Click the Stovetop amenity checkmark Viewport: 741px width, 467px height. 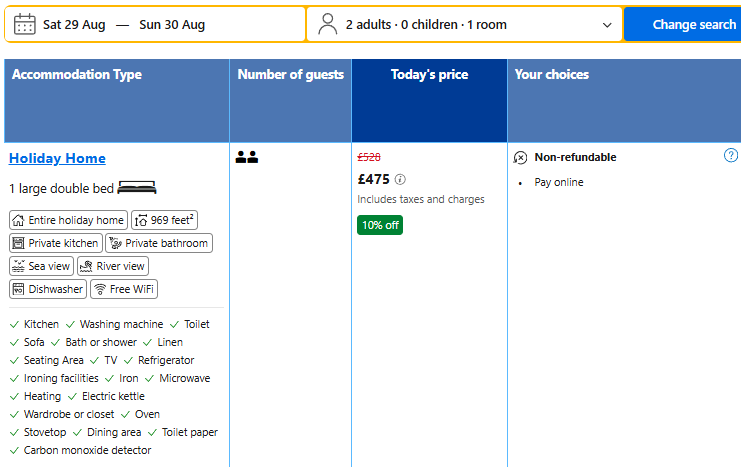pos(14,432)
